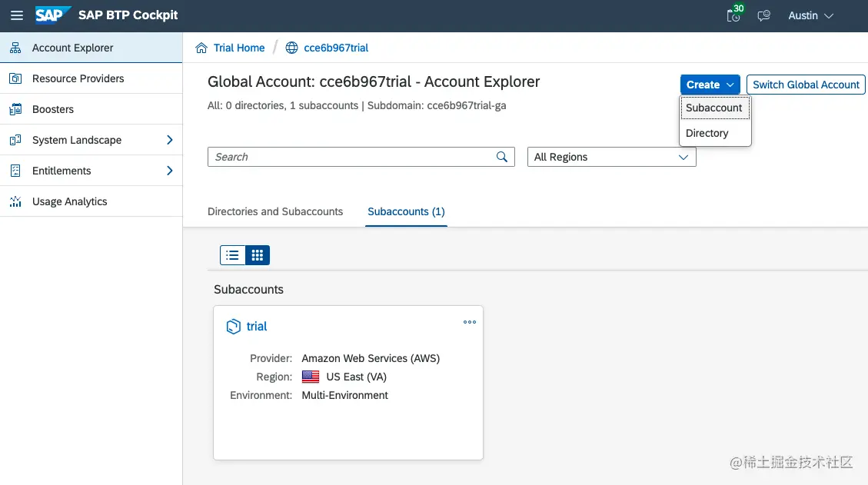Click the Resource Providers icon
868x485 pixels.
pos(15,78)
